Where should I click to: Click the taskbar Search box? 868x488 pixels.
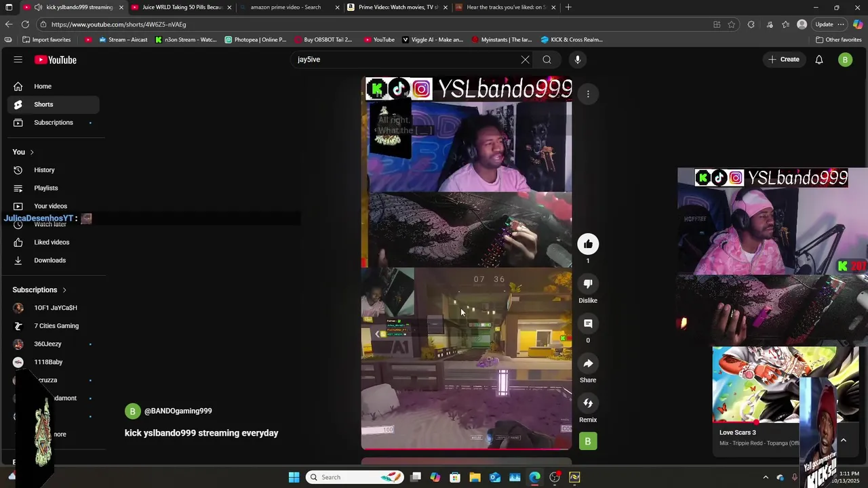(353, 477)
